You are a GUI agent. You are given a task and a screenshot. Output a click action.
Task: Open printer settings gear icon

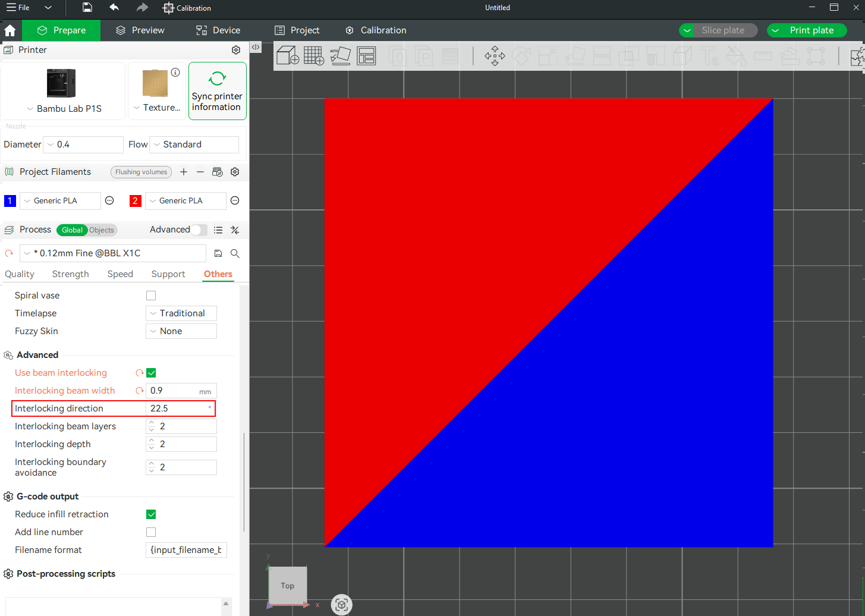[x=236, y=50]
